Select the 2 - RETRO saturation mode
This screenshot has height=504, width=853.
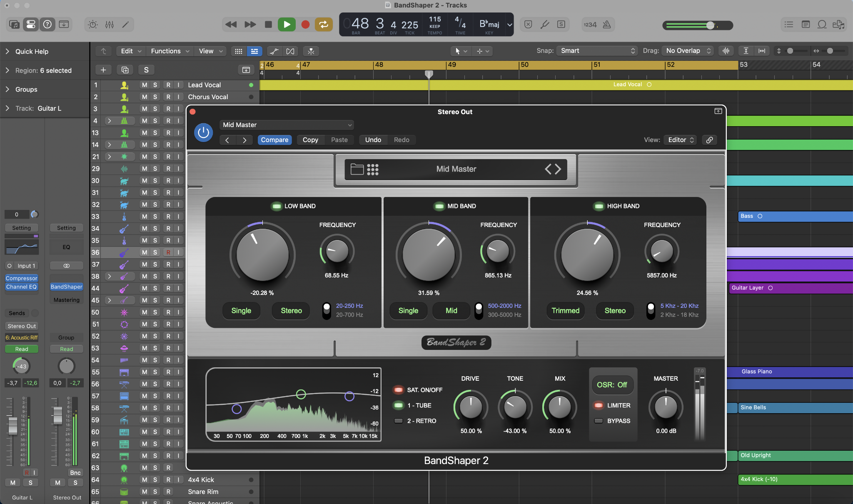click(399, 421)
